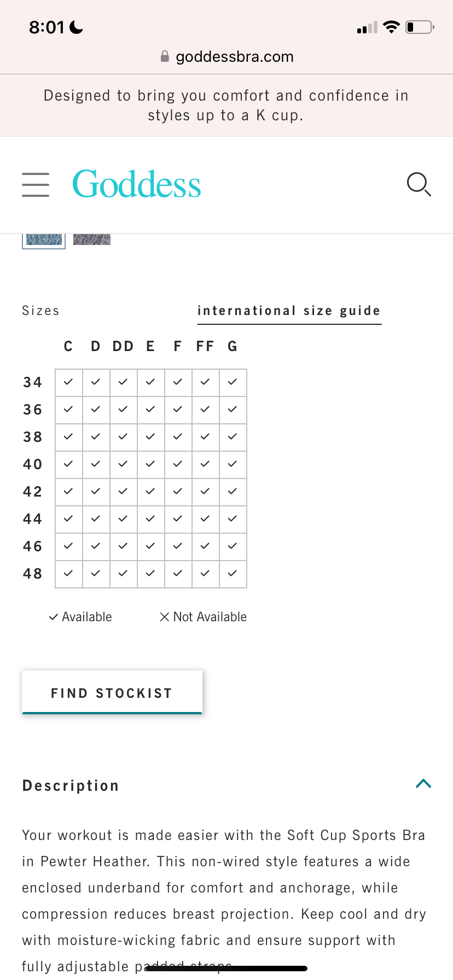Image resolution: width=453 pixels, height=980 pixels.
Task: Tap the search magnifier icon
Action: pos(419,184)
